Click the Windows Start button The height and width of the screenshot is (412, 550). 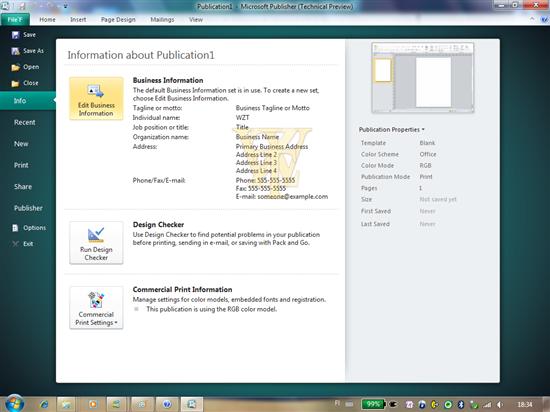pos(14,403)
